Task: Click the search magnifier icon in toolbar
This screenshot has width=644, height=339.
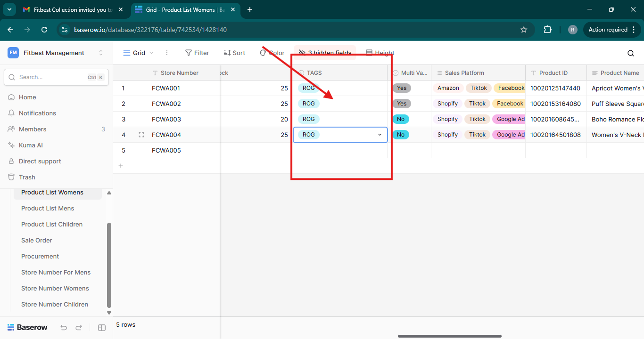Action: [630, 53]
